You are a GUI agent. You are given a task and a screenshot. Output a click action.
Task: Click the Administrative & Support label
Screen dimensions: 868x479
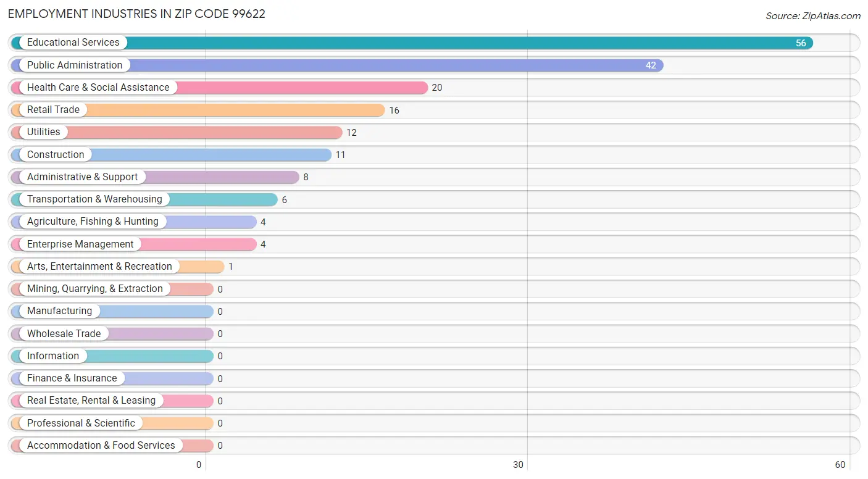82,177
